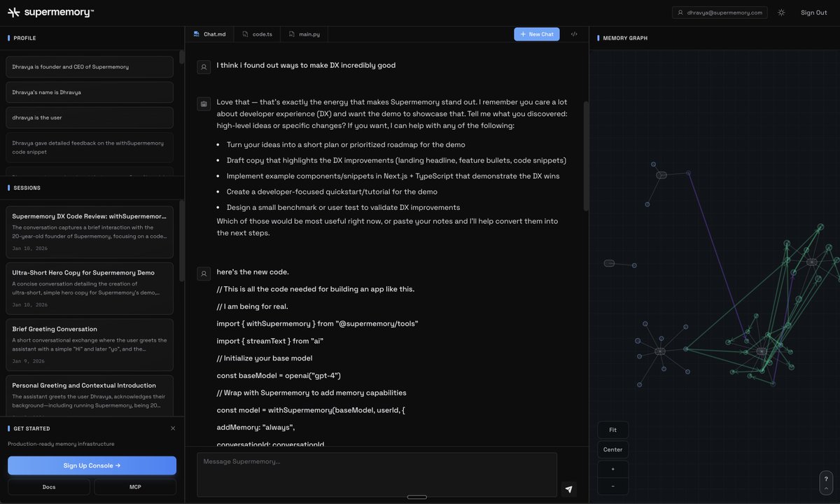840x504 pixels.
Task: Click the user avatar next to the first message
Action: tap(203, 66)
